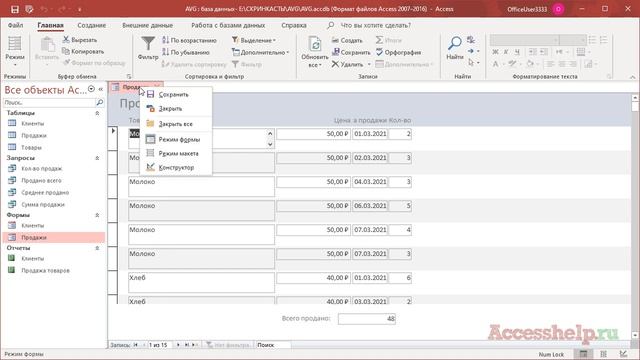Open the Создание ribbon tab

[91, 25]
